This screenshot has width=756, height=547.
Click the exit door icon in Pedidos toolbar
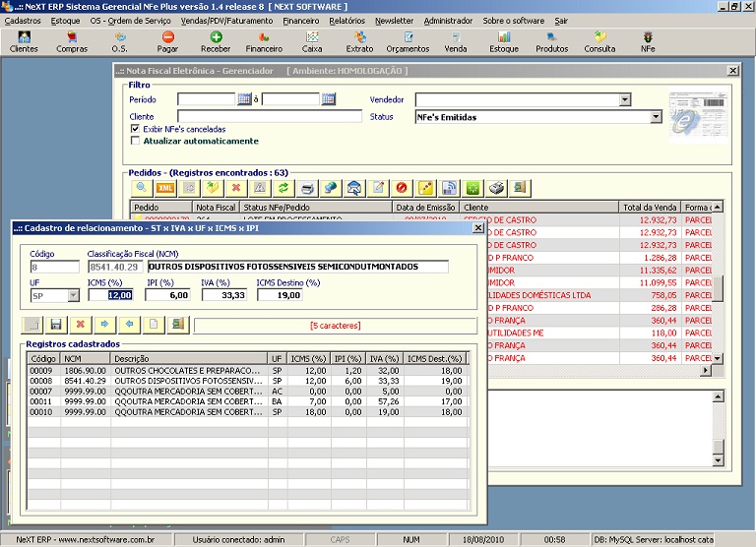click(x=520, y=188)
